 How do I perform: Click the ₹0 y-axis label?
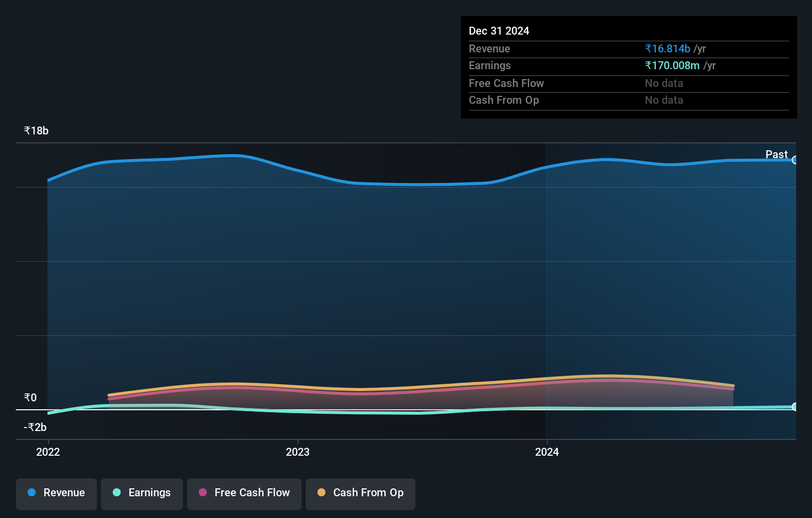coord(30,397)
